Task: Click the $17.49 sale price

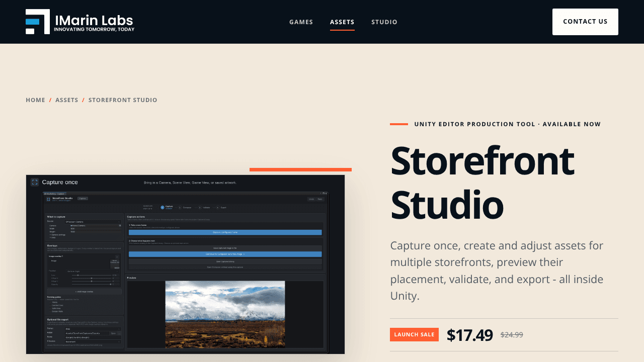Action: pyautogui.click(x=470, y=335)
